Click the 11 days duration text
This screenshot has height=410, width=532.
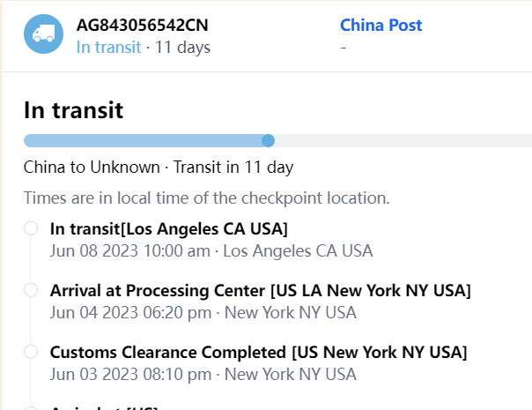click(183, 48)
